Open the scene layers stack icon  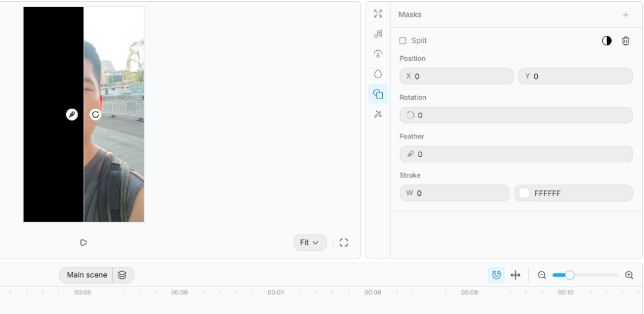coord(122,275)
